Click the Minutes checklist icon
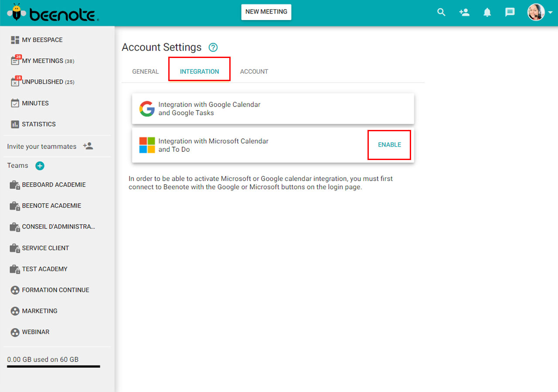 (x=15, y=103)
